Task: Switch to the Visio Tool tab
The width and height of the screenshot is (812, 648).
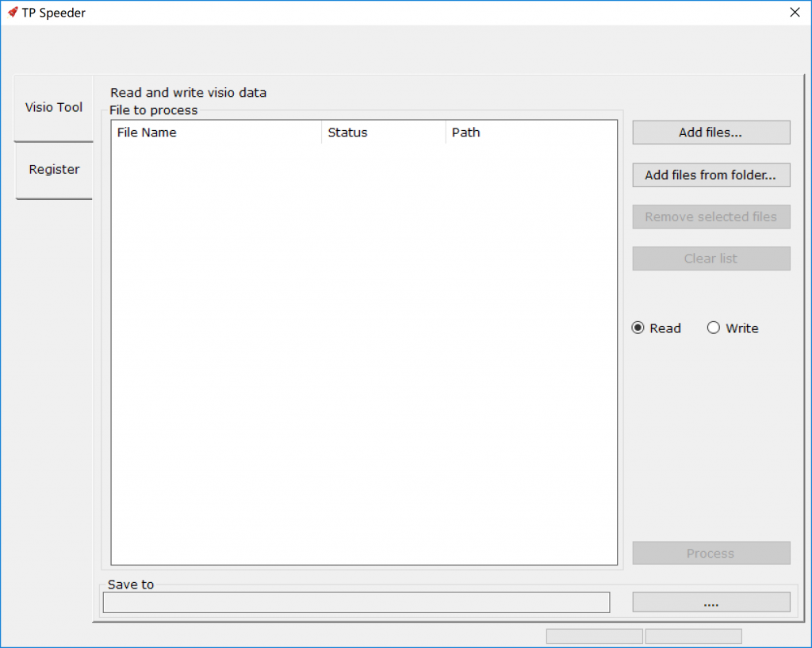Action: pos(54,108)
